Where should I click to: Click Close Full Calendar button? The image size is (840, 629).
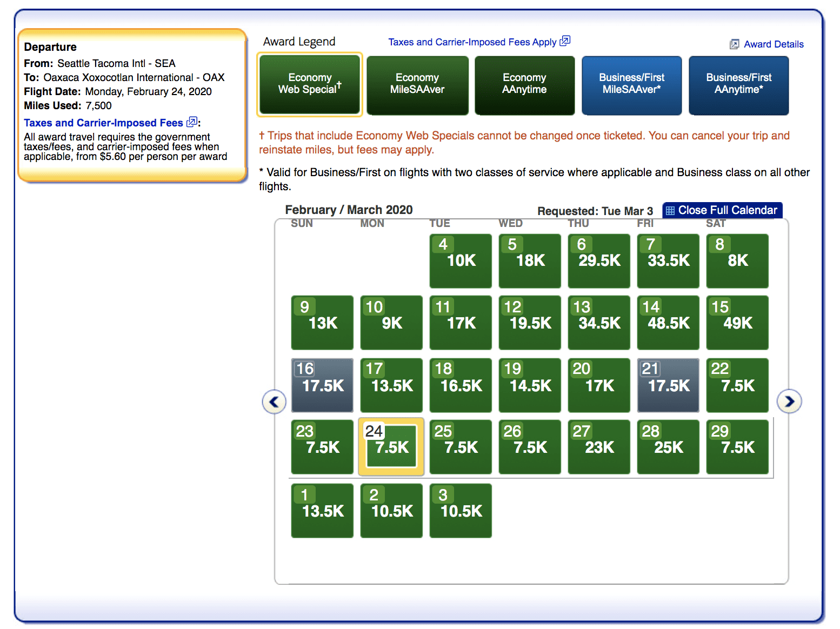tap(722, 210)
